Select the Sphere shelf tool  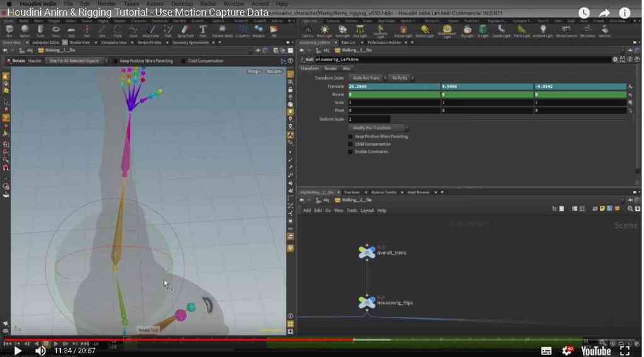[x=25, y=30]
